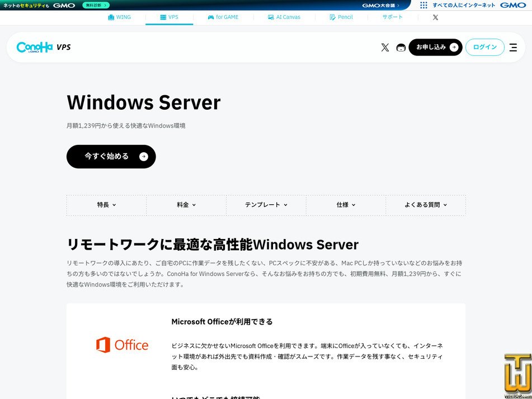
Task: Click the Office logo image
Action: [x=122, y=345]
